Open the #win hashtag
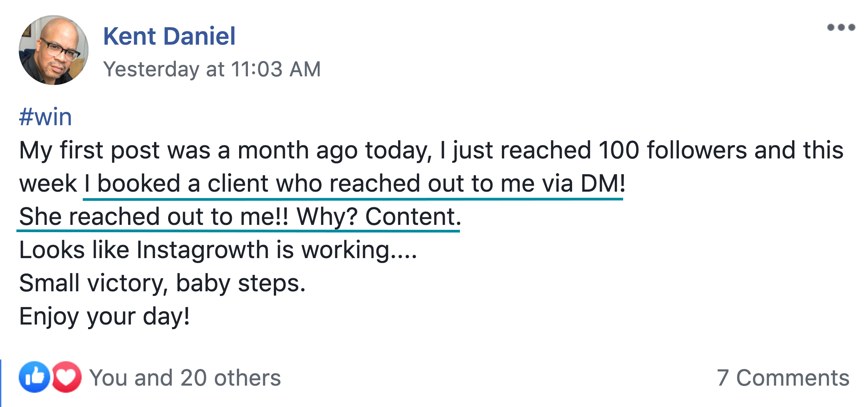The height and width of the screenshot is (407, 868). pos(45,117)
